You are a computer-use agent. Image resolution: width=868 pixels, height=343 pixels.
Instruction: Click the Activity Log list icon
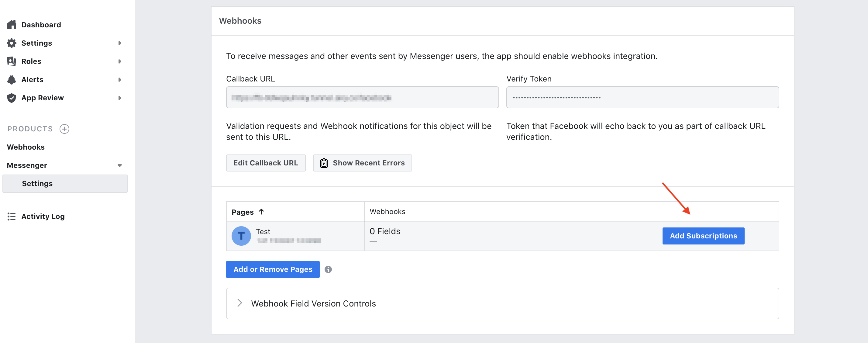pos(12,217)
